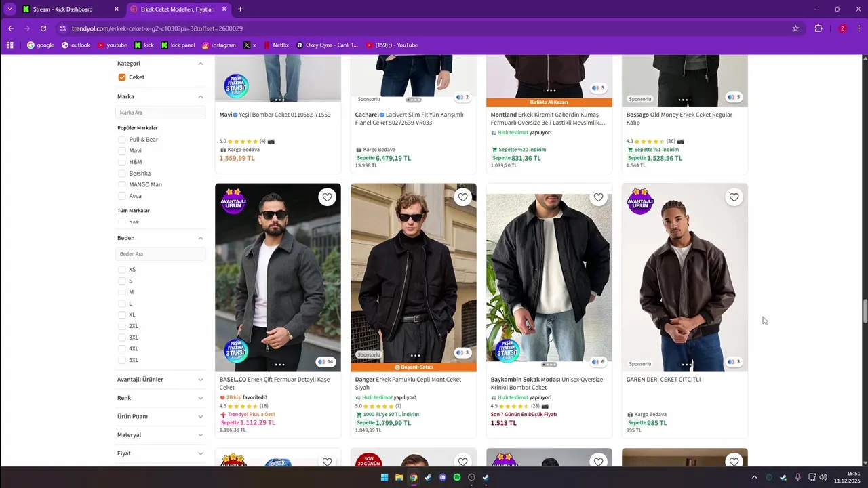Favorite the Danger Mont Ceket product
The image size is (868, 488).
462,197
